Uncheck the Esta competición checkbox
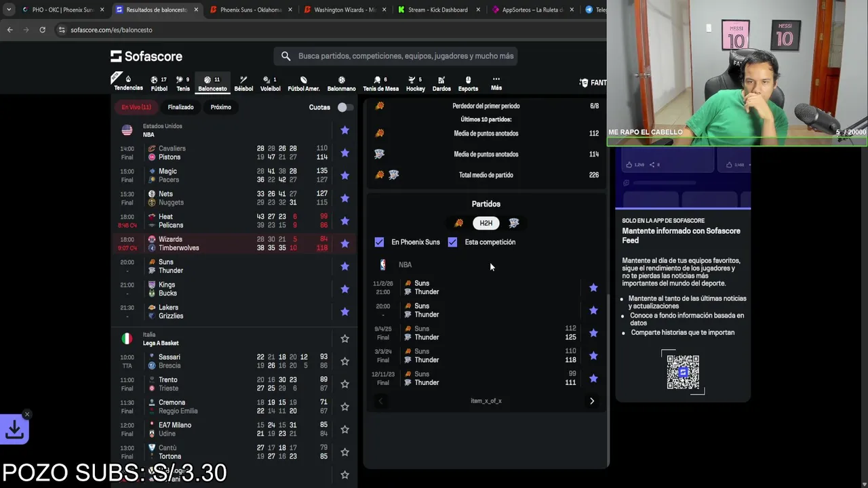Screen dimensions: 868x488 click(x=452, y=242)
